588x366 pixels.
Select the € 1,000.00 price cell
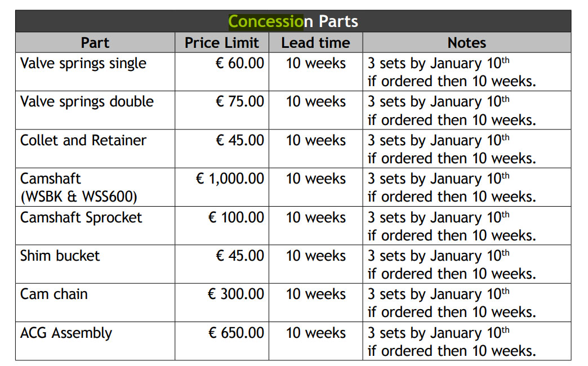(221, 187)
